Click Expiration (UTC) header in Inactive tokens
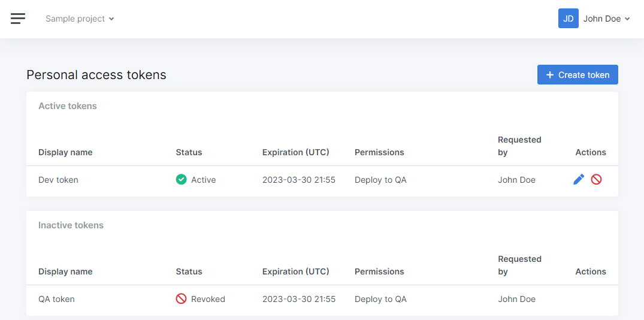The image size is (644, 320). pos(295,271)
